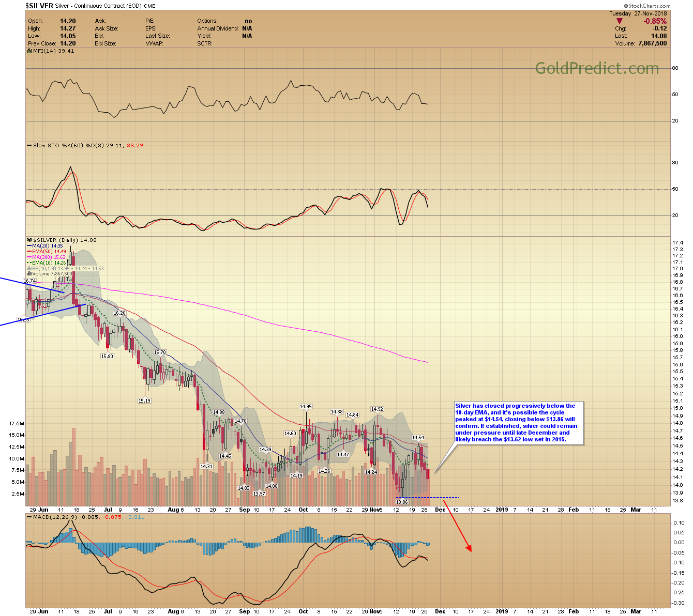
Task: Click the "14.03" price label
Action: [244, 488]
